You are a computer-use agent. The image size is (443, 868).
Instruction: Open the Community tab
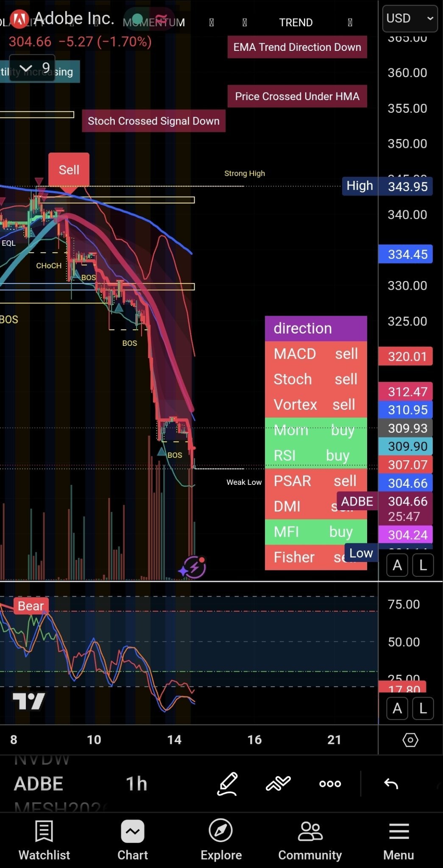(x=310, y=840)
